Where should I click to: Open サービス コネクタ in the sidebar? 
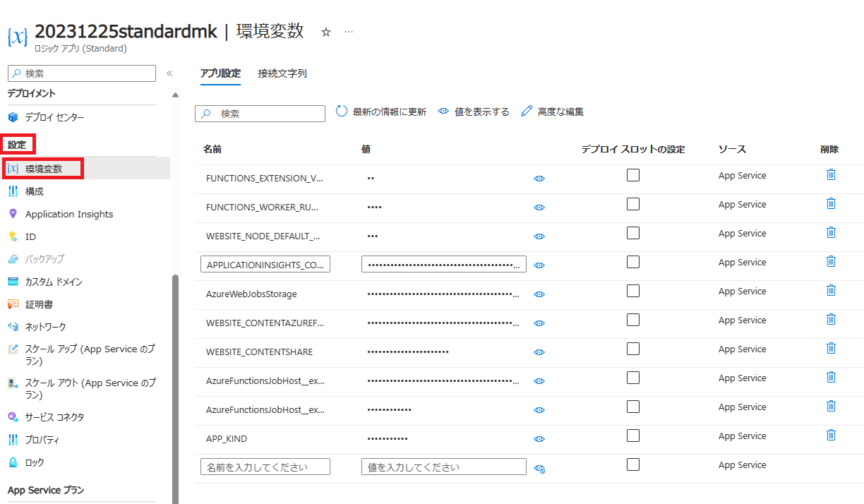54,417
